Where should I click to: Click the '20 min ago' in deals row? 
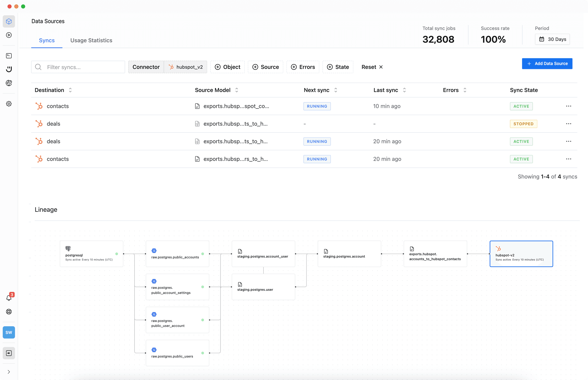pos(387,141)
